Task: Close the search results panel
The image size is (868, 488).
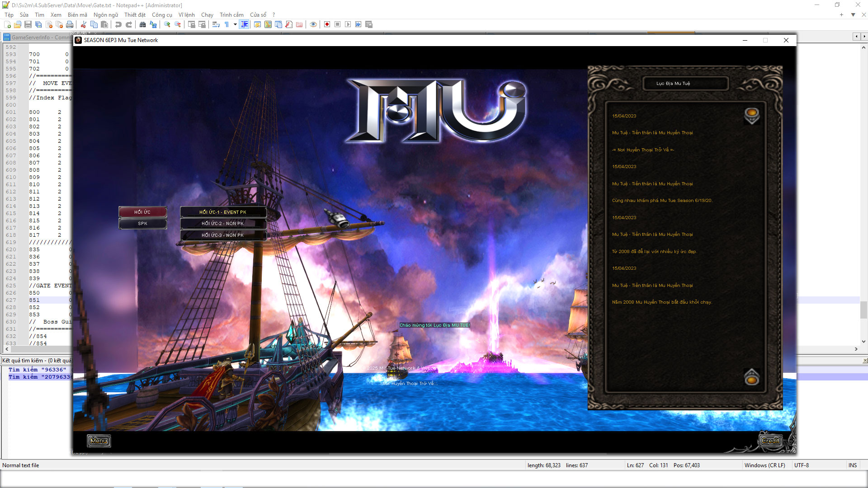Action: tap(864, 361)
